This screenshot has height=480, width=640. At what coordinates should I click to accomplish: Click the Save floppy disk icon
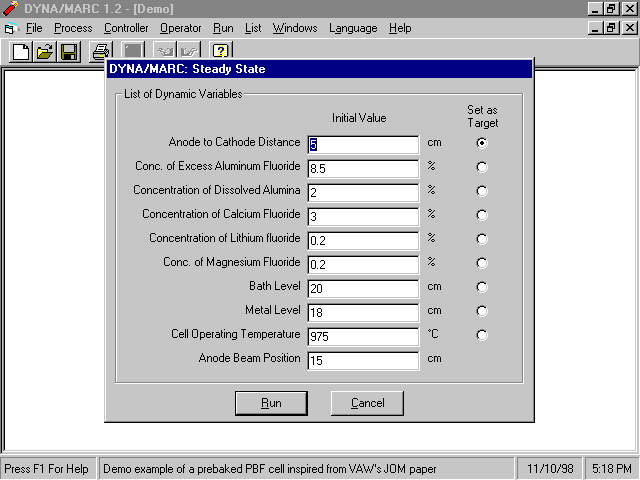tap(69, 52)
